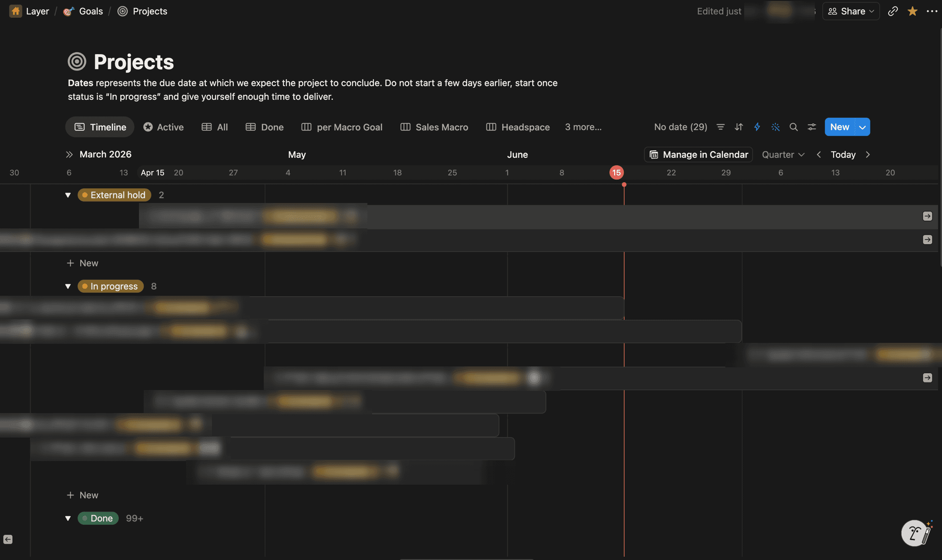Click the Edited just timestamp text
Viewport: 942px width, 560px height.
pos(719,11)
